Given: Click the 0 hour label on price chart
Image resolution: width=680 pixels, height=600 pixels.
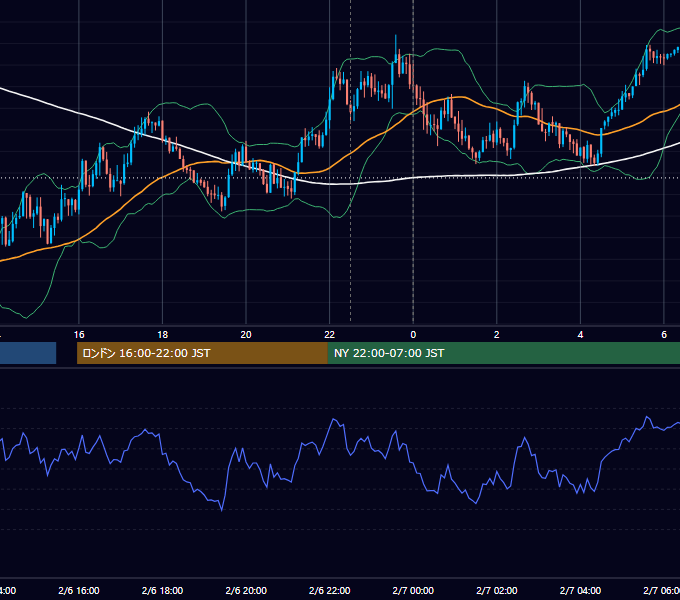Looking at the screenshot, I should (413, 335).
